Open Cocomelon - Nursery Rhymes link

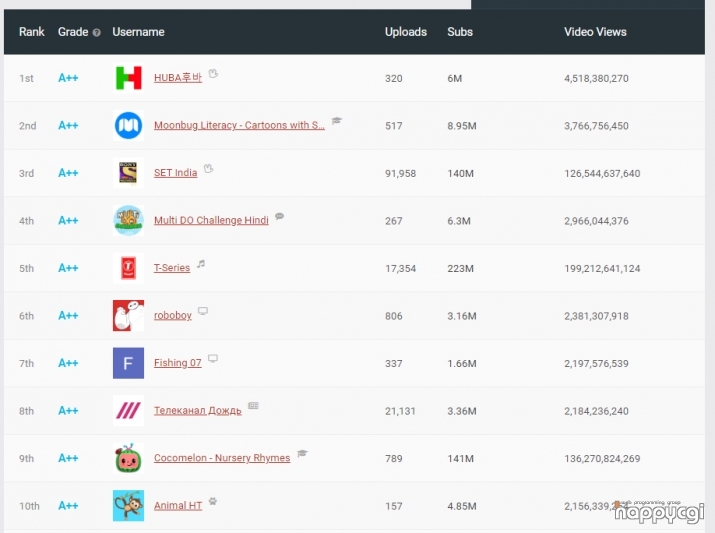222,458
